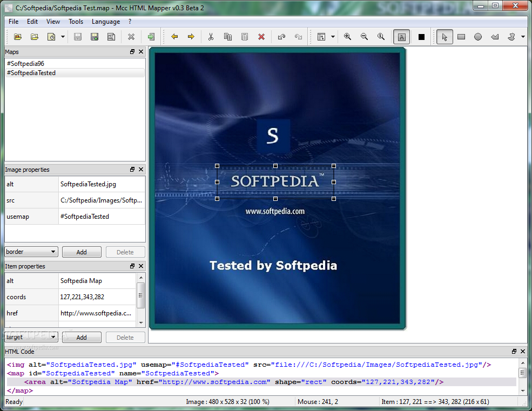Click Save As disk icon with plus
Image resolution: width=532 pixels, height=411 pixels.
tap(95, 37)
